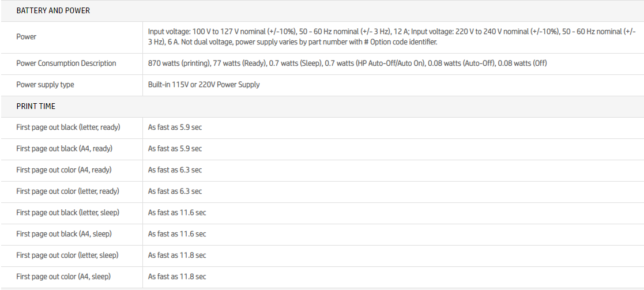Select First page out black (letter, ready) label
Screen dimensions: 644x290
pyautogui.click(x=68, y=127)
